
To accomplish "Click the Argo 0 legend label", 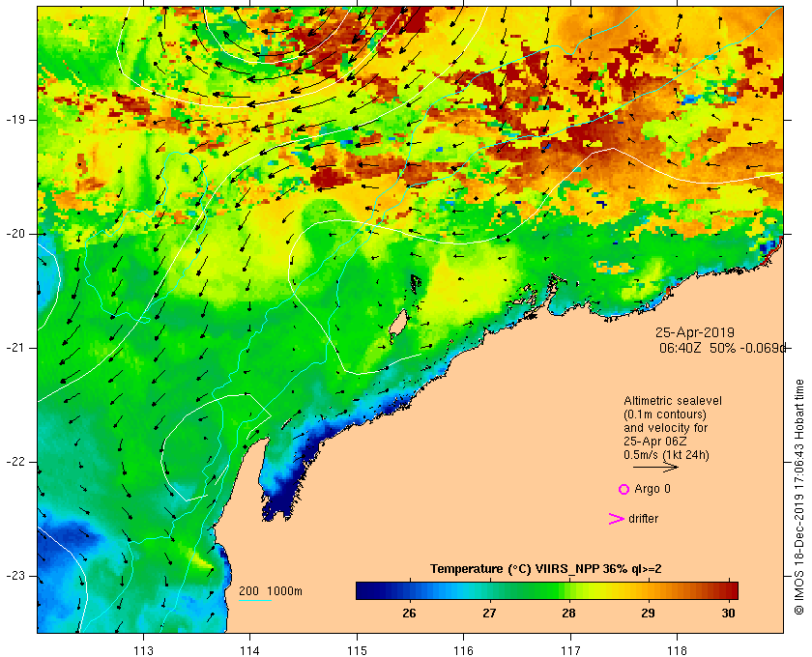I will (652, 489).
